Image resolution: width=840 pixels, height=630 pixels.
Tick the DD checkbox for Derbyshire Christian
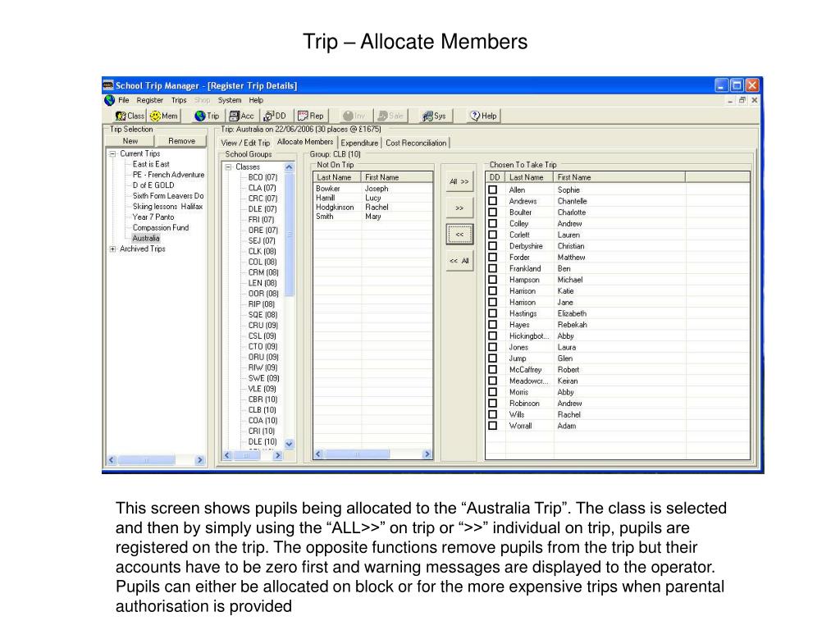(x=493, y=246)
